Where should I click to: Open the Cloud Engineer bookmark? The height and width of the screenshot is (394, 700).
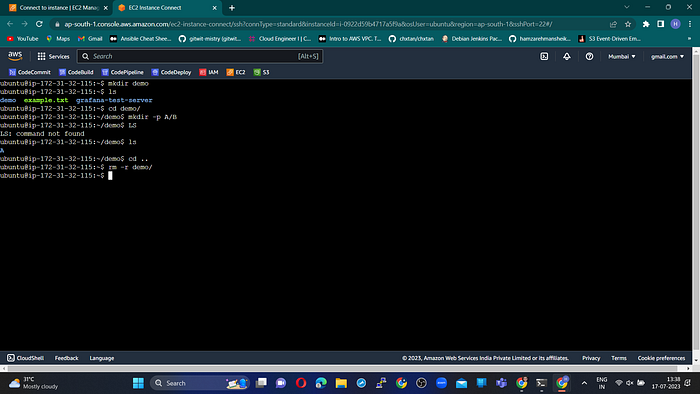279,39
